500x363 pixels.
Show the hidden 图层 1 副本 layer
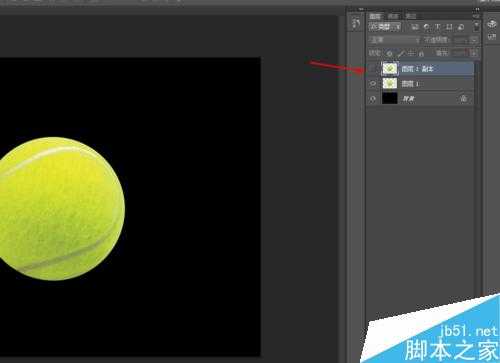tap(373, 69)
